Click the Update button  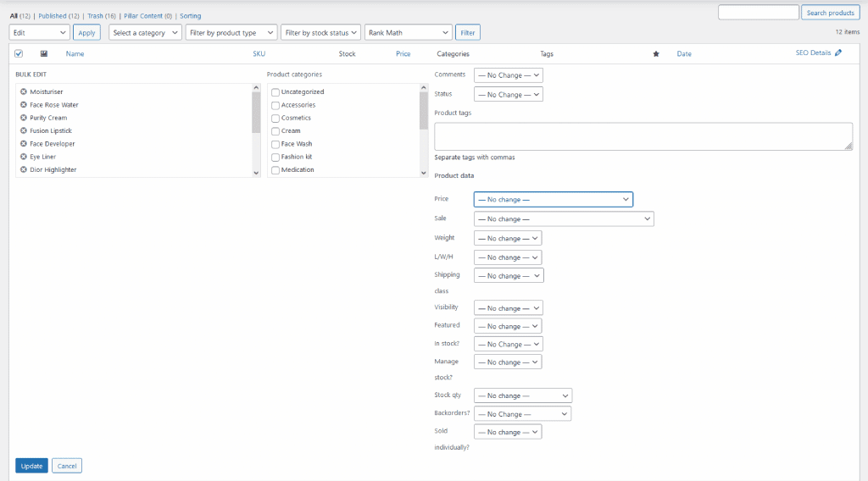click(x=31, y=466)
